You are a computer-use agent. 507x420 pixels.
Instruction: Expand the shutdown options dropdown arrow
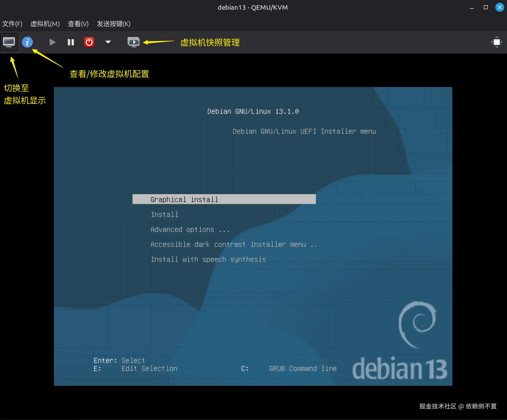click(x=108, y=42)
